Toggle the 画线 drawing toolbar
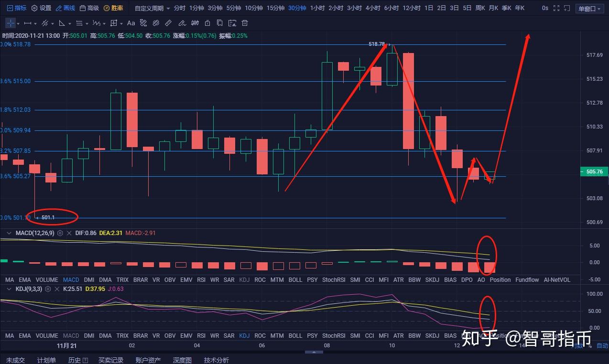The height and width of the screenshot is (364, 609). (65, 8)
